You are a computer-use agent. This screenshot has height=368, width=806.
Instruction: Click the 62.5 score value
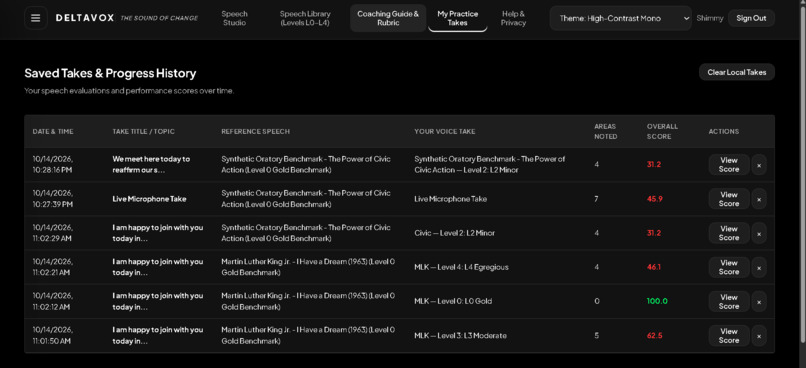(x=654, y=336)
